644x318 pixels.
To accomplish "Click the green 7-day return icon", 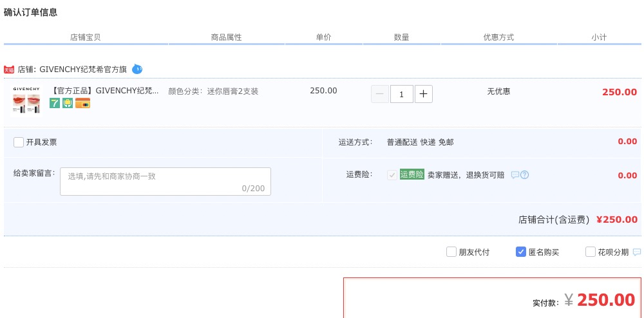I will 55,103.
